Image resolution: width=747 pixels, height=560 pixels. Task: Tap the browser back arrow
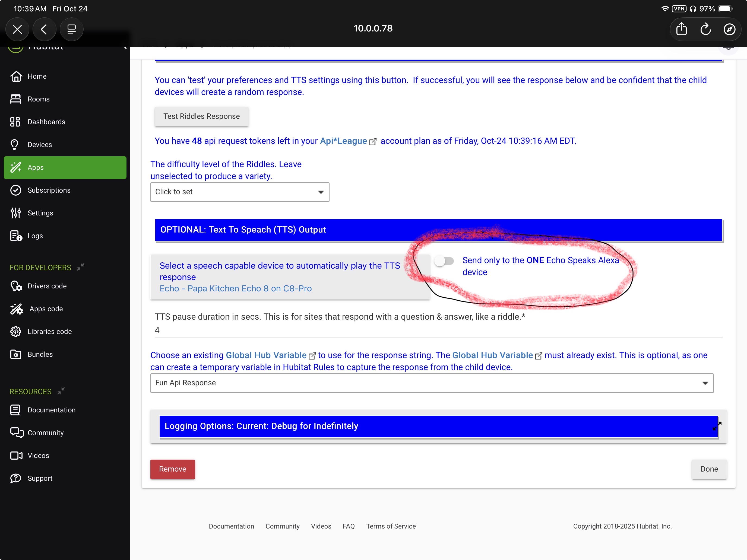(44, 29)
